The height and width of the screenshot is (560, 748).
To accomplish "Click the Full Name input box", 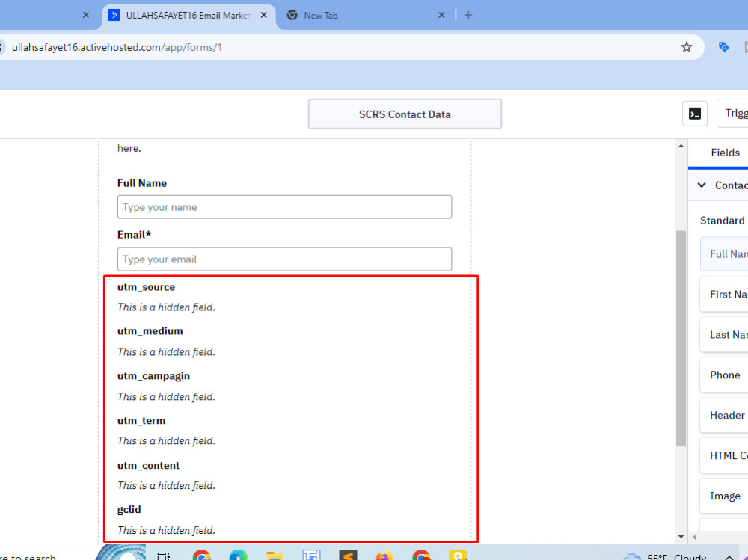I will pos(284,207).
